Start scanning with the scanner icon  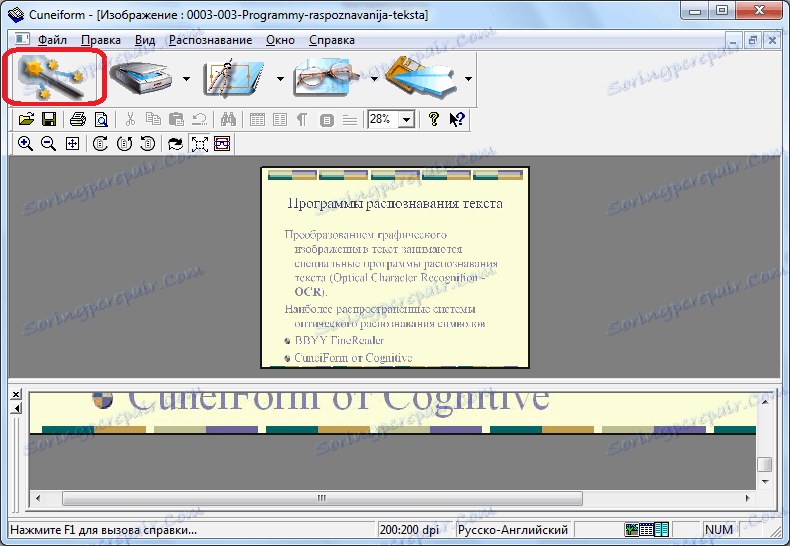coord(142,78)
